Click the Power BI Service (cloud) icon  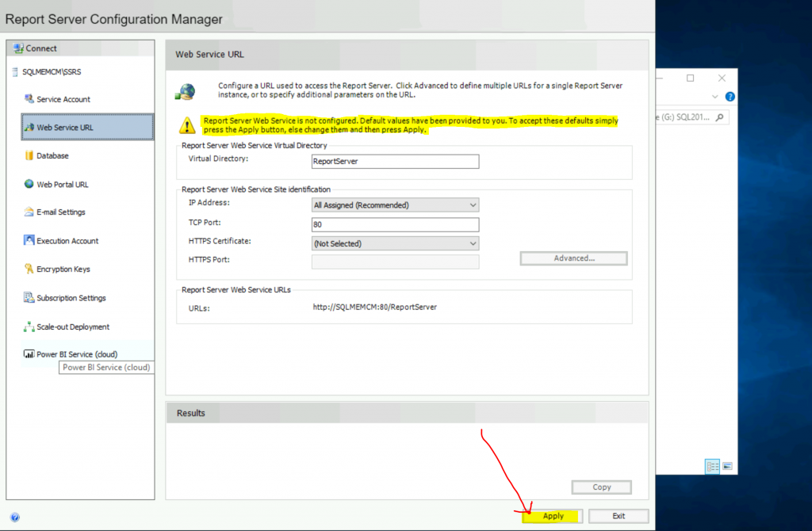coord(29,354)
